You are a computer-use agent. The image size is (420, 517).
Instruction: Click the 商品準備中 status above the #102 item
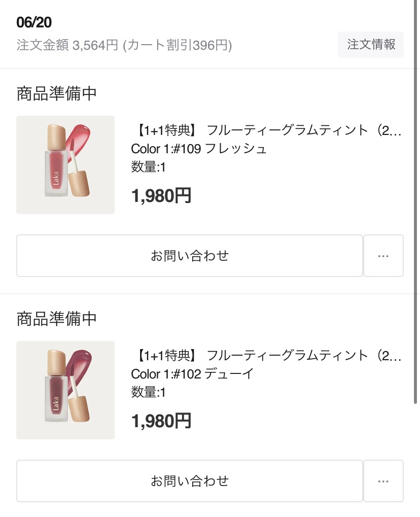pos(56,319)
